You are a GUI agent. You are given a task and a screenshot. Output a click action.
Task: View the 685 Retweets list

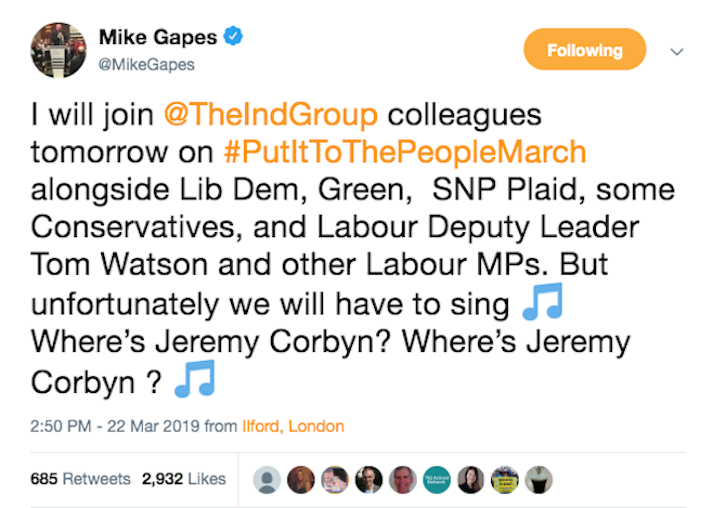tap(80, 479)
